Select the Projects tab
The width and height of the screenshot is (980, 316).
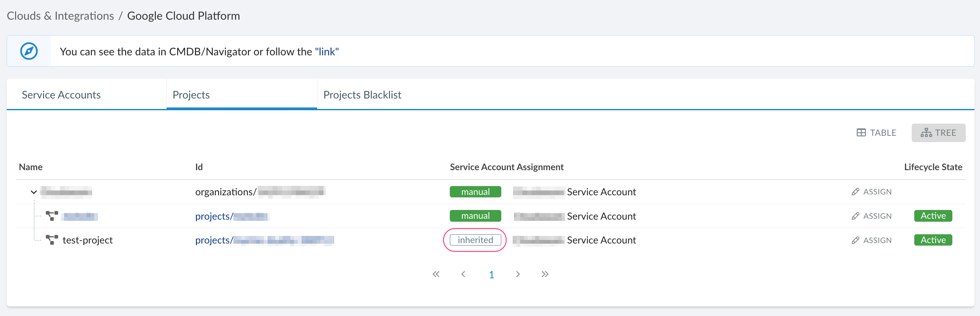[x=191, y=95]
